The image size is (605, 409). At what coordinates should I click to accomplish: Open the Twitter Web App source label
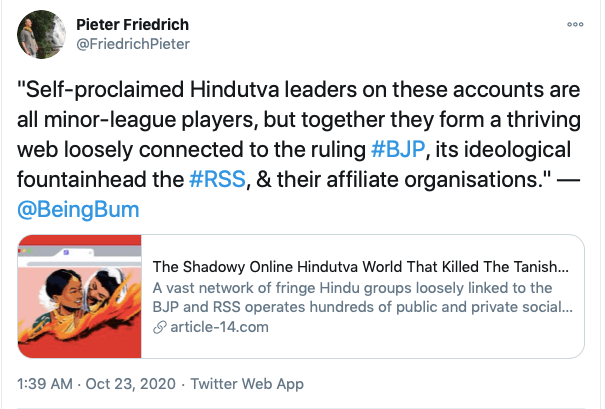247,384
